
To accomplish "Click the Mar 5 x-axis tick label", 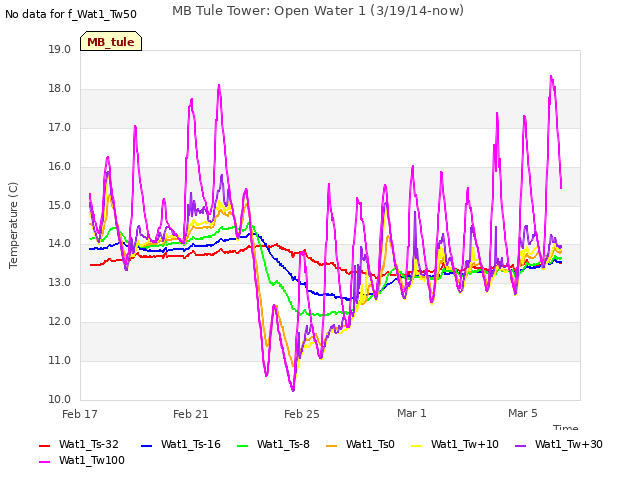I will point(523,413).
